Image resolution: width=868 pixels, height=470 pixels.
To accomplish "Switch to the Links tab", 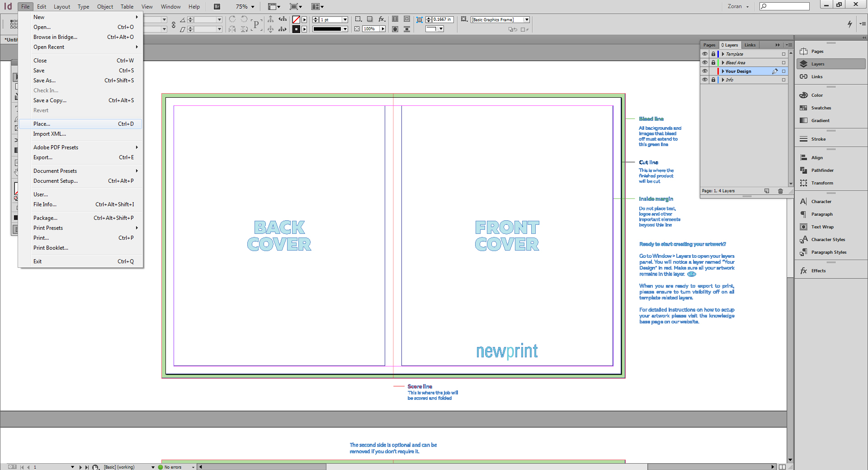I will click(750, 45).
